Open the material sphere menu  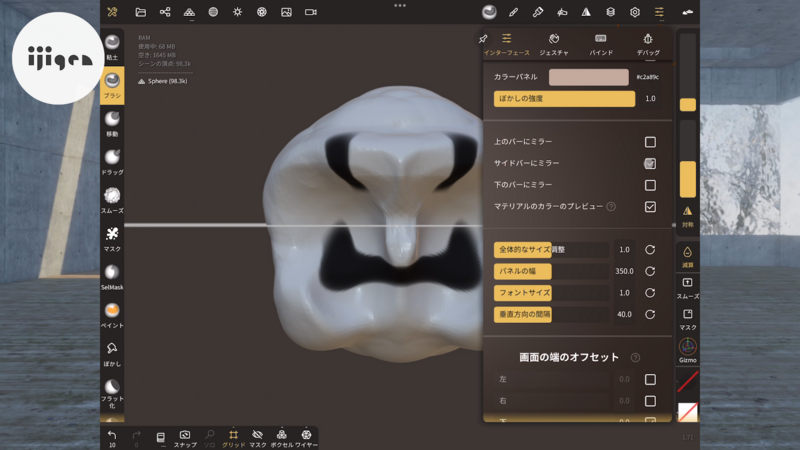[x=213, y=12]
